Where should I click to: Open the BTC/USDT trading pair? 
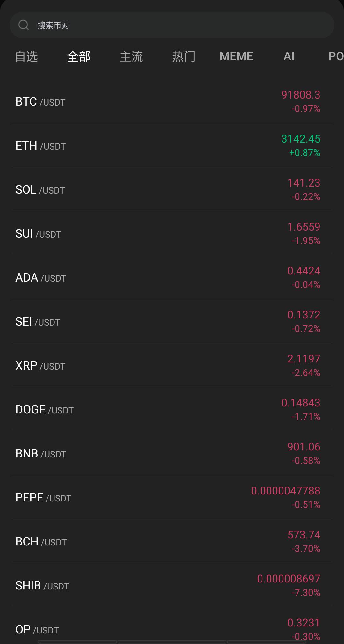[40, 102]
